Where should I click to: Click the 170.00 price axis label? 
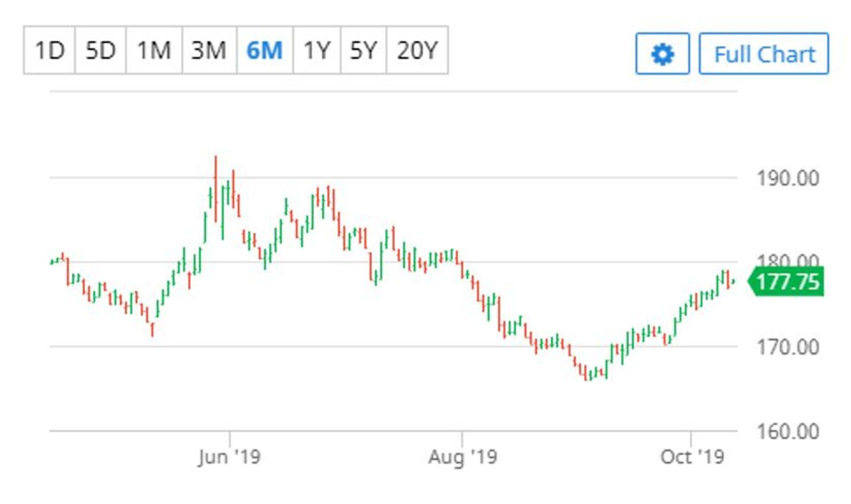tap(788, 347)
